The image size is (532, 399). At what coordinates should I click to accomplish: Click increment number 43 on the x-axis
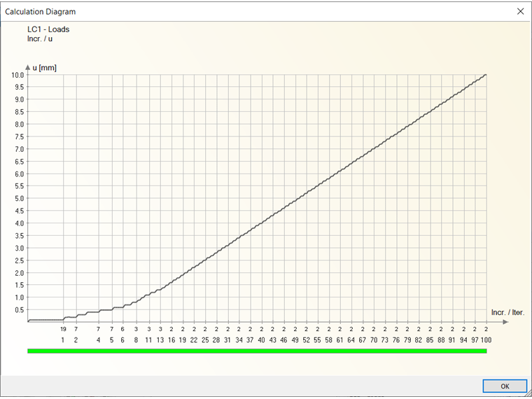[273, 340]
